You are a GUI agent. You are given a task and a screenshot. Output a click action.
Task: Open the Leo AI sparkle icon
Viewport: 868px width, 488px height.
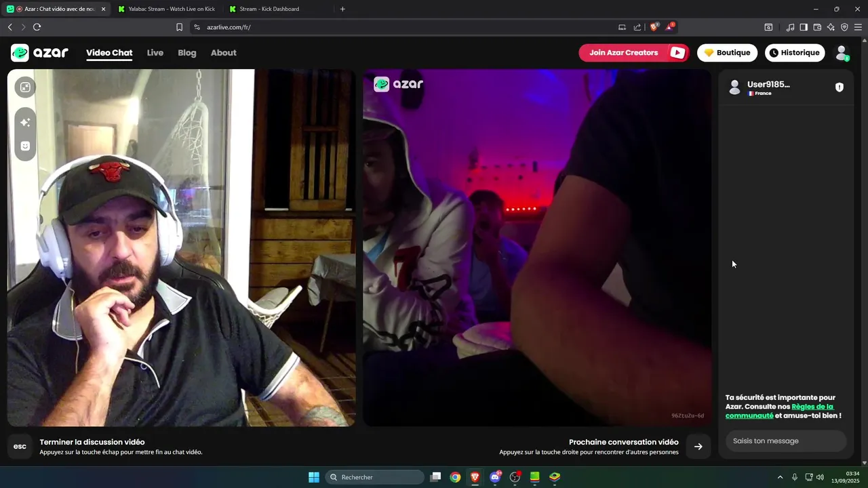[831, 27]
